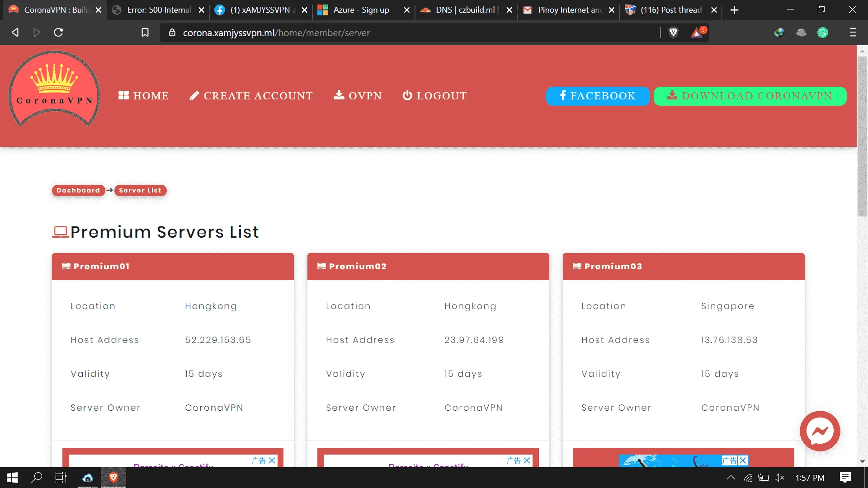Close the ad under Premium01
868x488 pixels.
pos(272,460)
